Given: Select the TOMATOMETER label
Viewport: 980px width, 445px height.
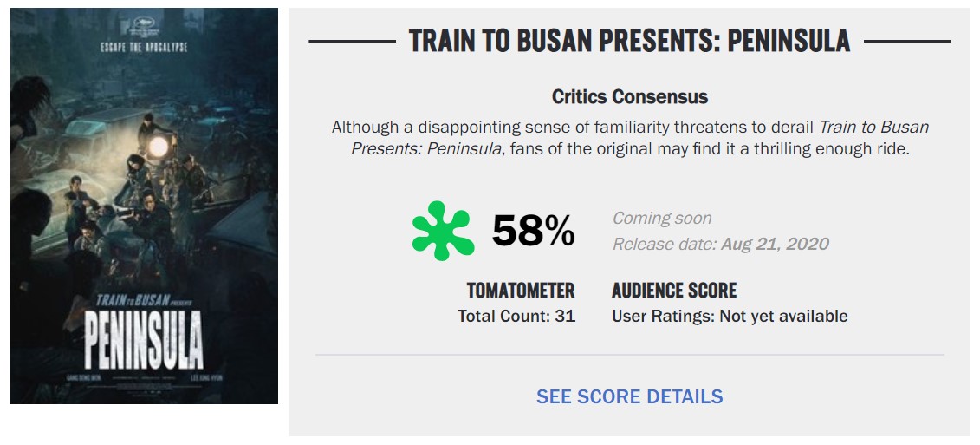Looking at the screenshot, I should tap(521, 291).
